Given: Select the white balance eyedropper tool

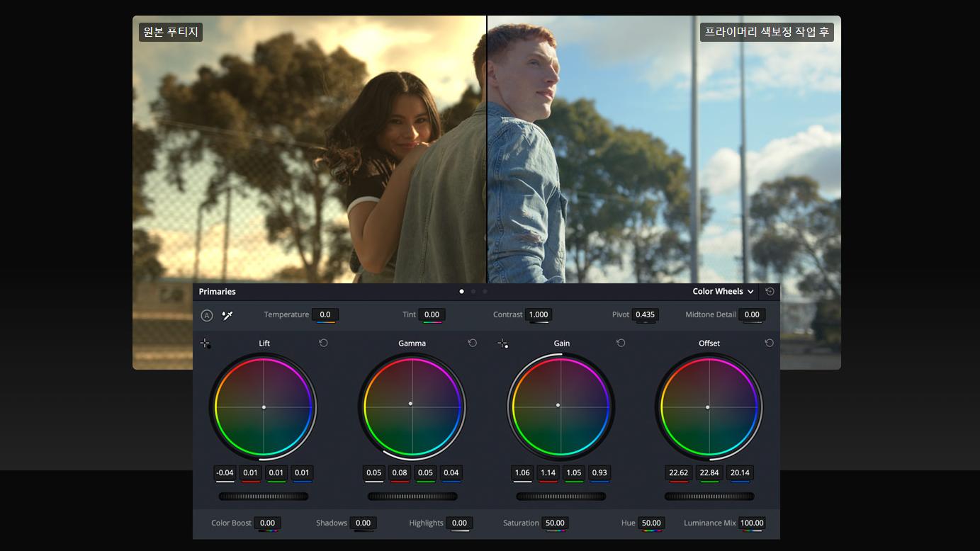Looking at the screenshot, I should 227,315.
